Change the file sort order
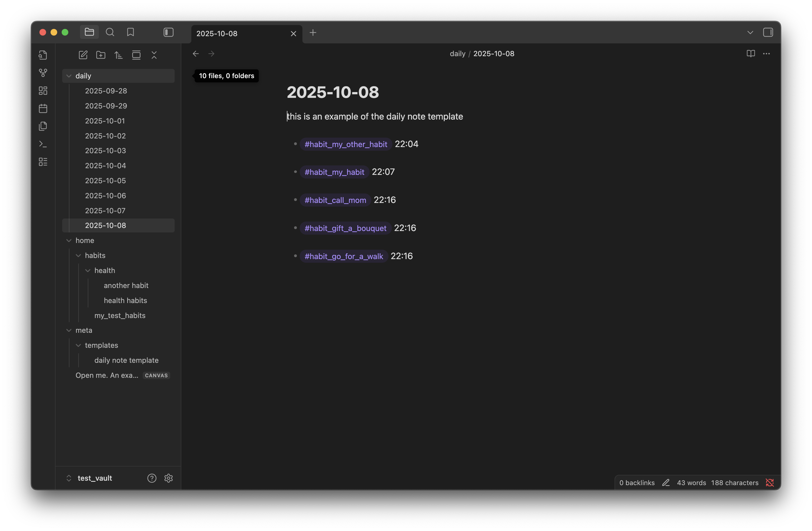812x531 pixels. pos(118,55)
